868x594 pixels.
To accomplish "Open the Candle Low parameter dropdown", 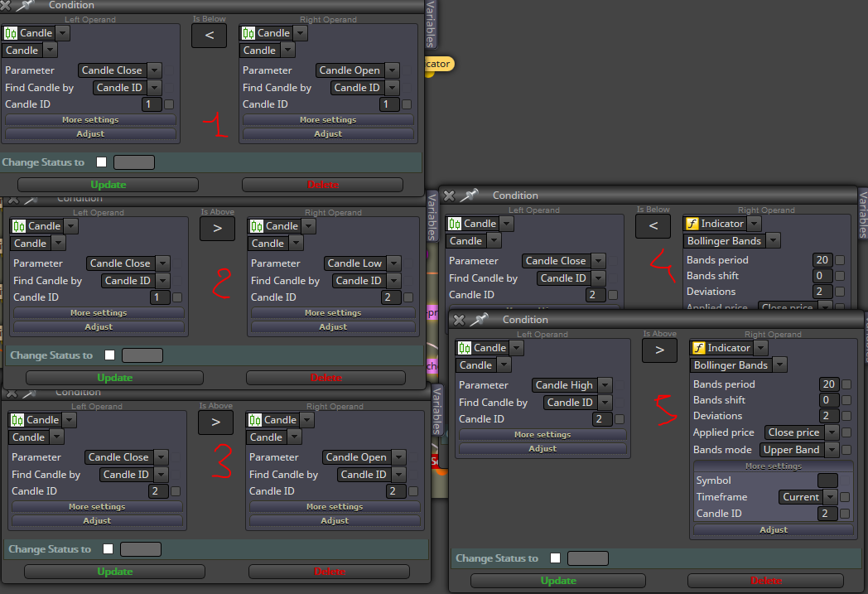I will pos(393,263).
